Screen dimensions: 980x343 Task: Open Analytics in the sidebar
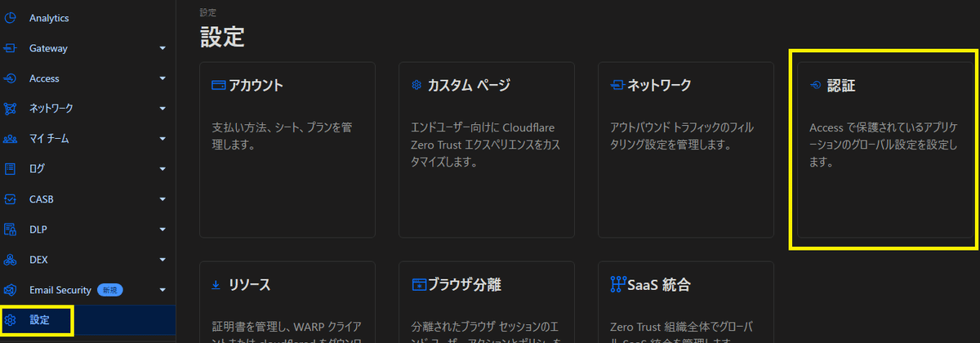click(87, 17)
